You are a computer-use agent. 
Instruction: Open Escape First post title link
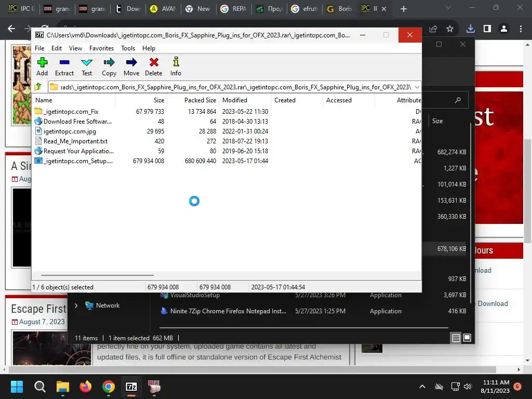(38, 309)
